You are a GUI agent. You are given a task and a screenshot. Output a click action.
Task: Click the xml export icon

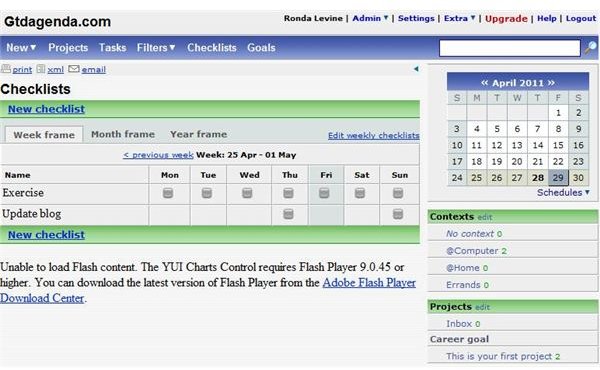[41, 69]
